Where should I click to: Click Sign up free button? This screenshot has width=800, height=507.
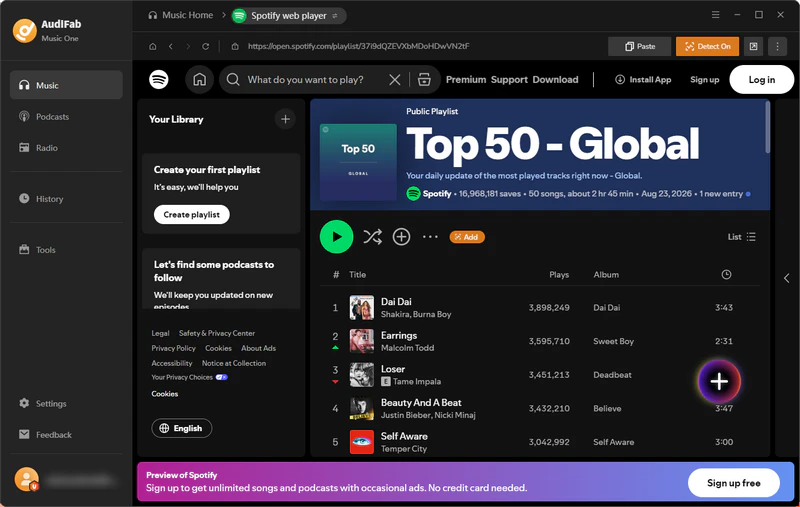click(x=733, y=483)
